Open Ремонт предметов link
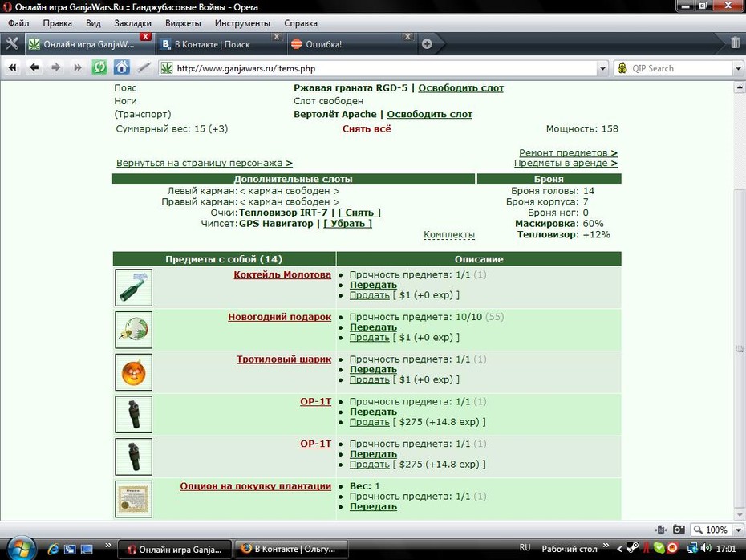Image resolution: width=746 pixels, height=560 pixels. click(x=568, y=152)
